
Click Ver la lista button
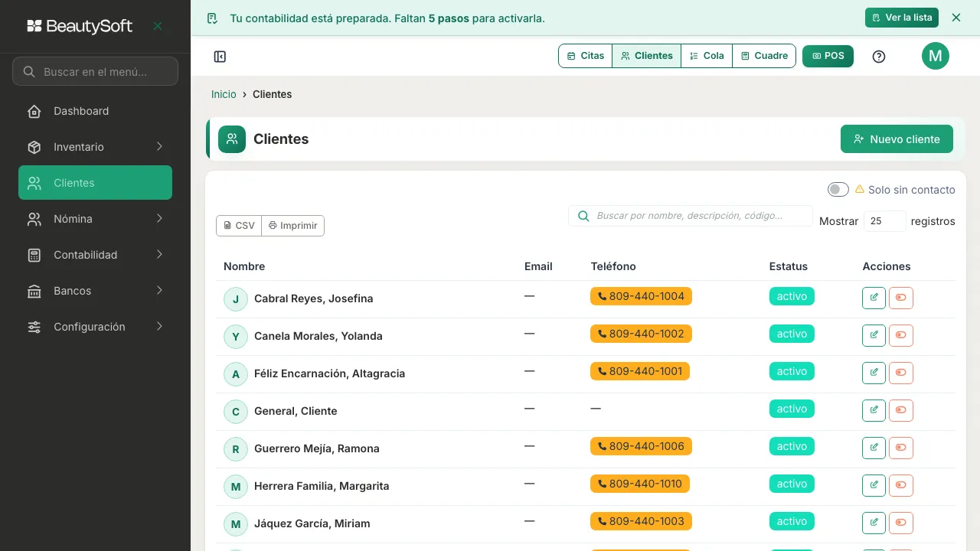click(x=902, y=18)
